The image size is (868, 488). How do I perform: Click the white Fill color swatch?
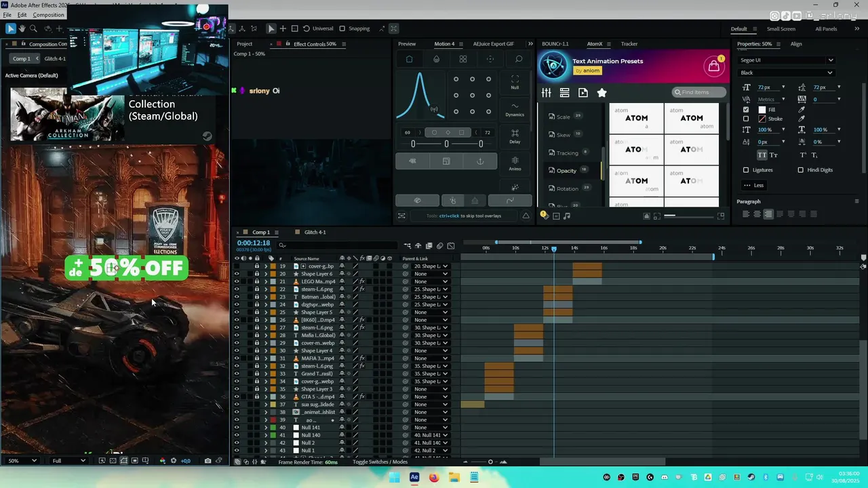pos(762,109)
